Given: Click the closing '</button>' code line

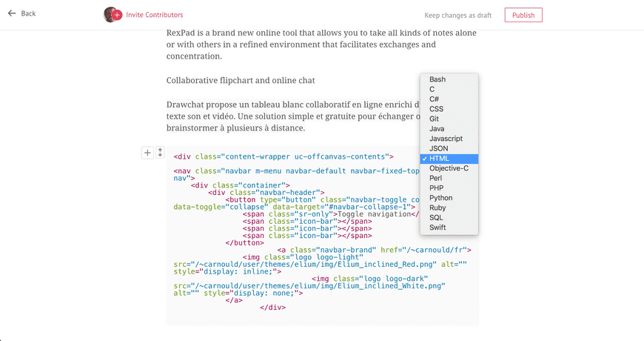Looking at the screenshot, I should click(245, 242).
